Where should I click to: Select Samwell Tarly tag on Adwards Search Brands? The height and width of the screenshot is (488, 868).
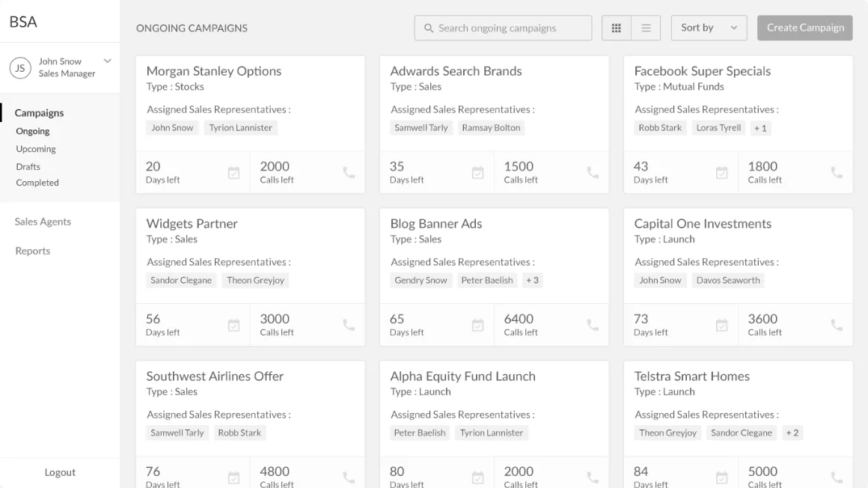coord(421,128)
